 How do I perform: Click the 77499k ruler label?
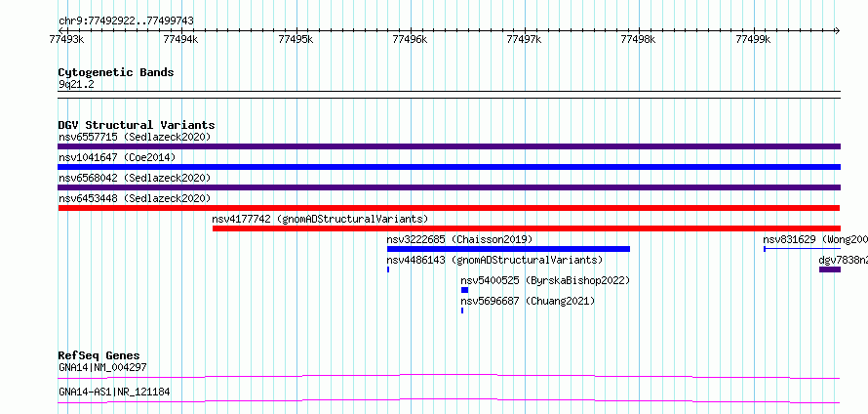click(x=753, y=39)
